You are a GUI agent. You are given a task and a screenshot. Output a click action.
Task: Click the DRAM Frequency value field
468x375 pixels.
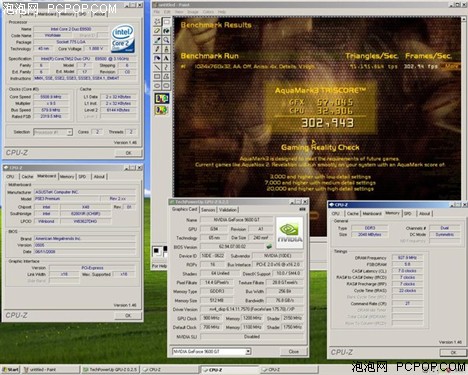(x=407, y=257)
